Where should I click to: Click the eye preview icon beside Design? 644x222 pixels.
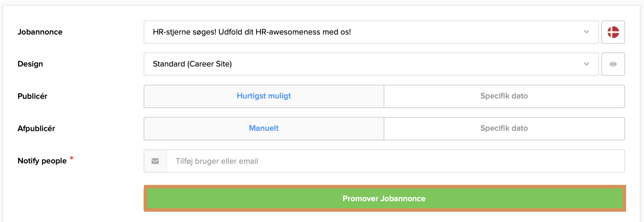pos(613,64)
